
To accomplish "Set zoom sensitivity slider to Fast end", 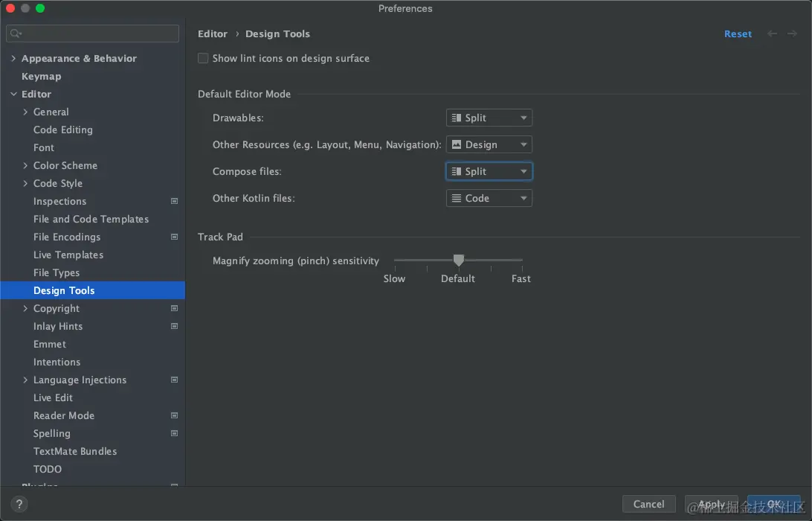I will 522,260.
